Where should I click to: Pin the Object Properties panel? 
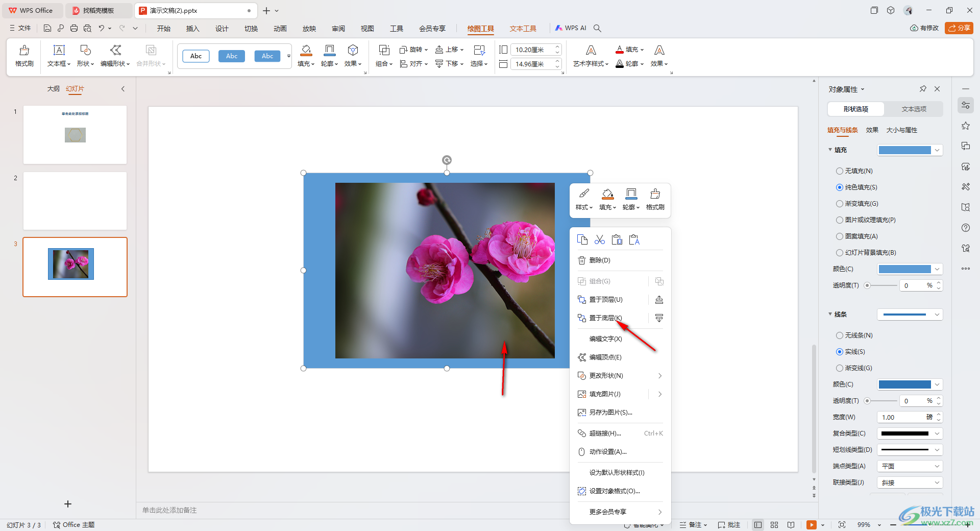[x=923, y=89]
